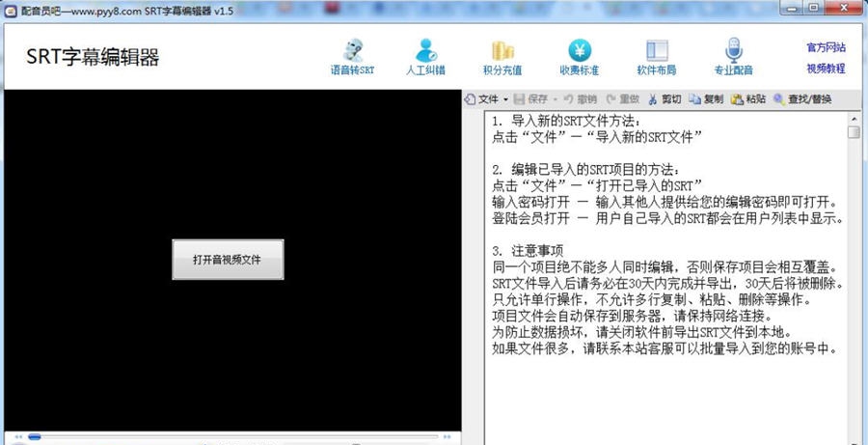This screenshot has height=445, width=868.
Task: Open the 查找/替换 find and replace tool
Action: (x=801, y=98)
